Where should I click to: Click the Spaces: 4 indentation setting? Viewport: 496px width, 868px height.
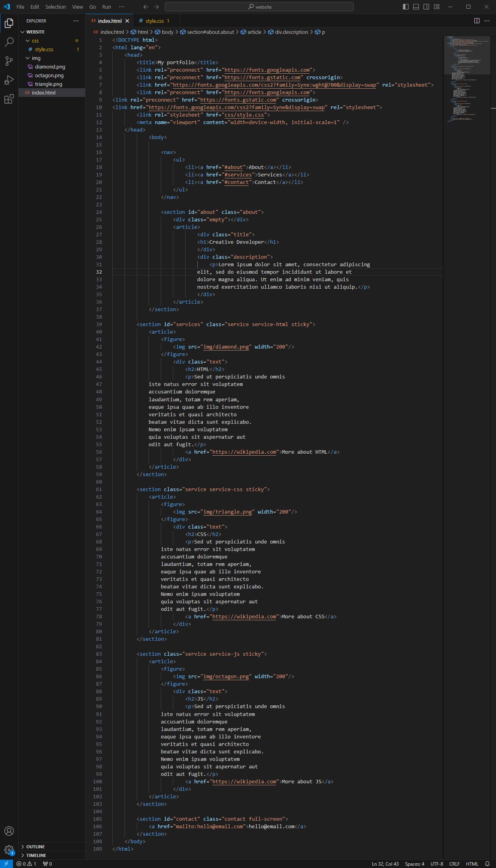414,864
